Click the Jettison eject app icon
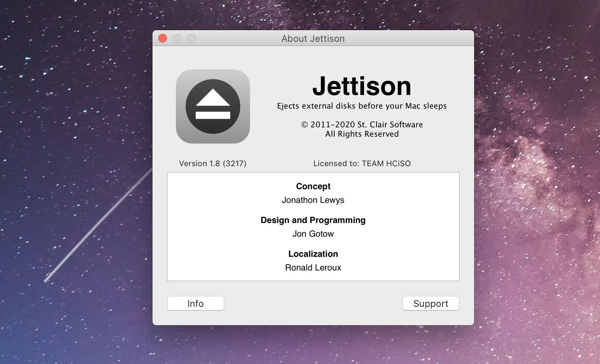The width and height of the screenshot is (600, 364). (213, 106)
